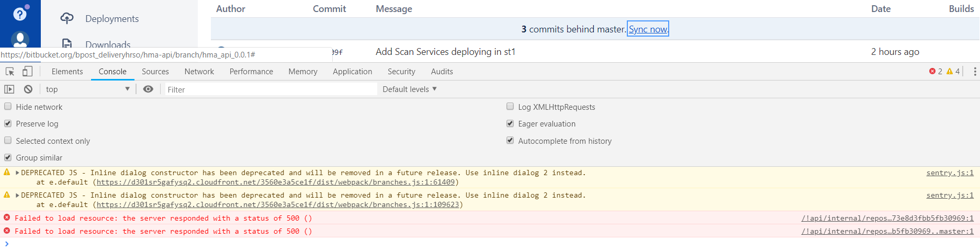Switch to the Application tab

(353, 72)
